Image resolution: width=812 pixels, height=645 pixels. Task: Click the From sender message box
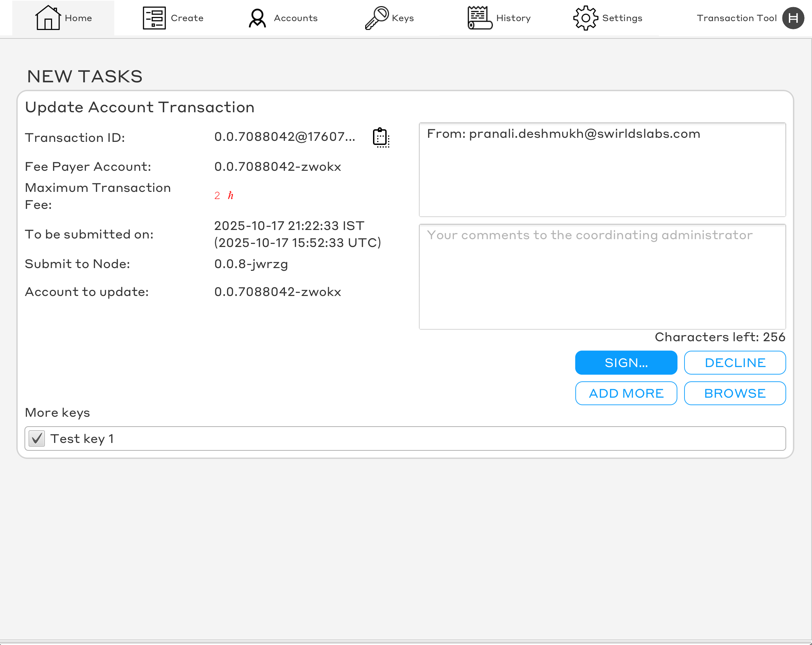tap(602, 169)
